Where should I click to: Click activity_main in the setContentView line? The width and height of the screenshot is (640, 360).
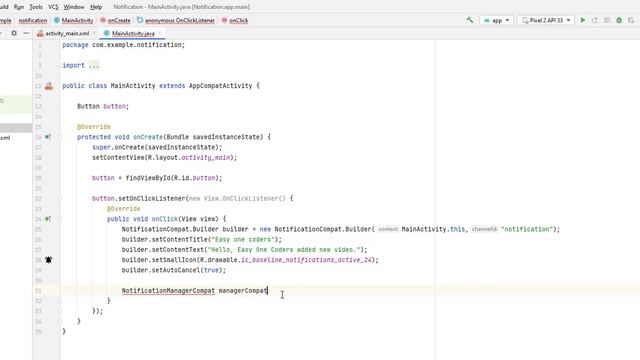click(206, 158)
